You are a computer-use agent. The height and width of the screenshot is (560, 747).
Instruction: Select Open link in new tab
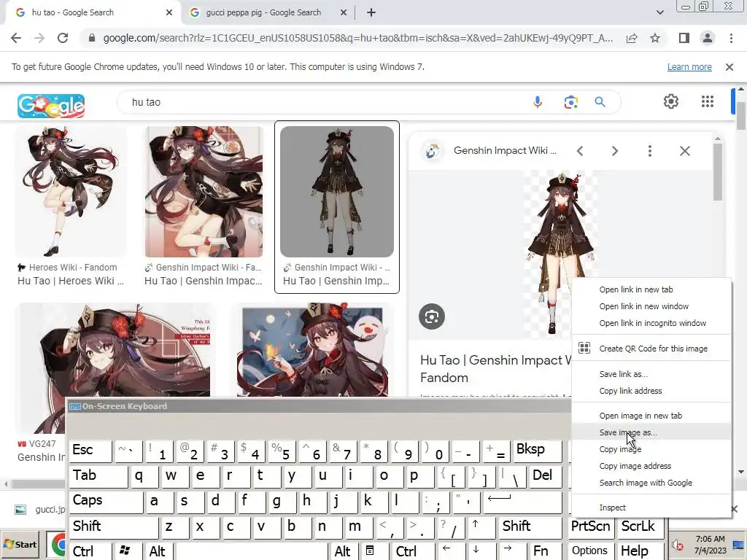[636, 289]
